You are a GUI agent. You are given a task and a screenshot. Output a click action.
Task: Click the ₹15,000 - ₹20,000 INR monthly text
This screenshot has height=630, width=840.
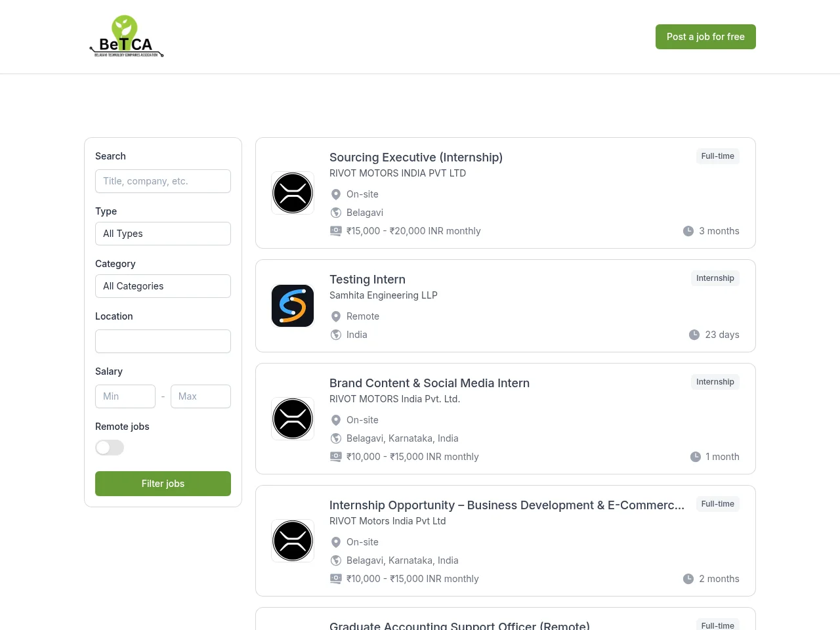click(413, 231)
